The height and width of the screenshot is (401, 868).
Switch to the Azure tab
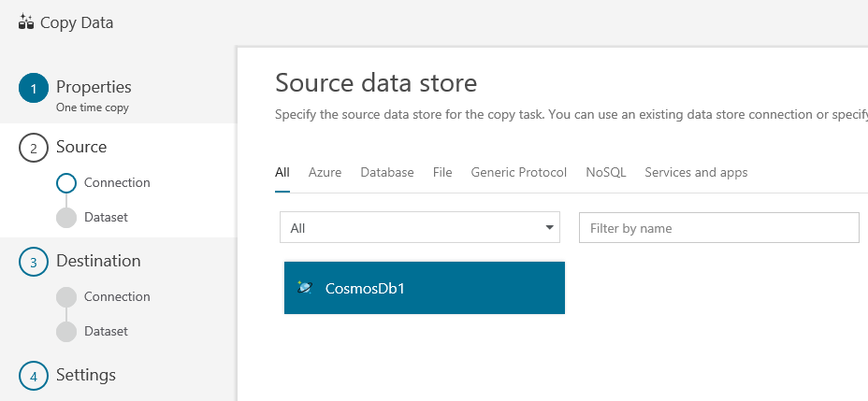[x=325, y=173]
